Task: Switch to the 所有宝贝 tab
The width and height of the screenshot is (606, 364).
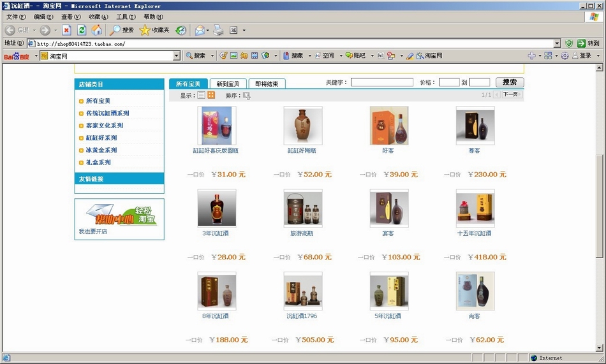Action: tap(188, 84)
